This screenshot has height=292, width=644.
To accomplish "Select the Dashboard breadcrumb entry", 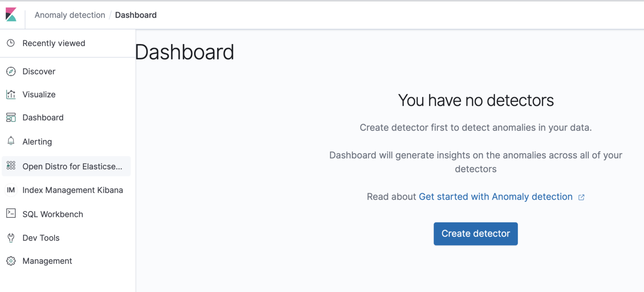I will [x=136, y=15].
